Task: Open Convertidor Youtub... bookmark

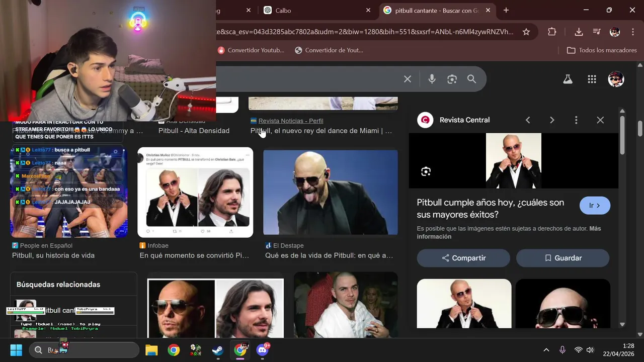Action: click(x=251, y=50)
